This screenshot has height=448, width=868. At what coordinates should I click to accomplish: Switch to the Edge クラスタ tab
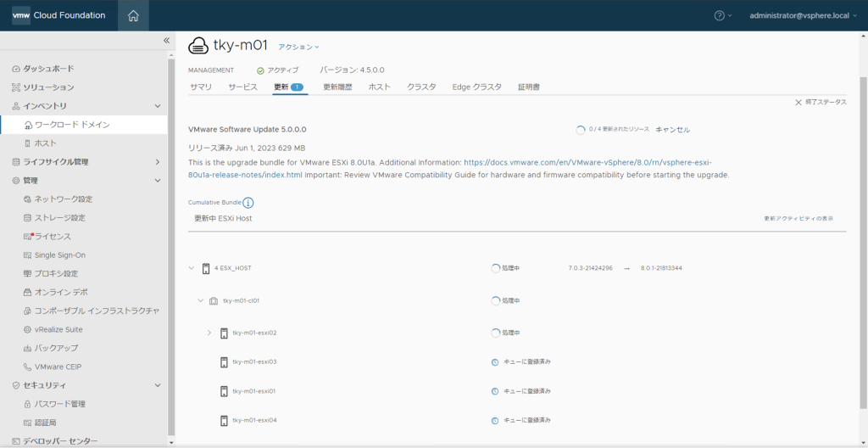point(476,87)
